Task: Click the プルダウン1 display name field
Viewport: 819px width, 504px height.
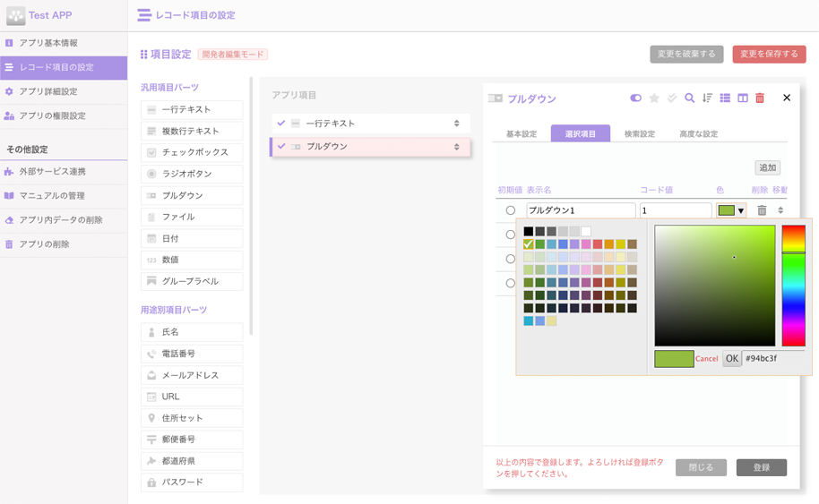Action: pyautogui.click(x=581, y=210)
